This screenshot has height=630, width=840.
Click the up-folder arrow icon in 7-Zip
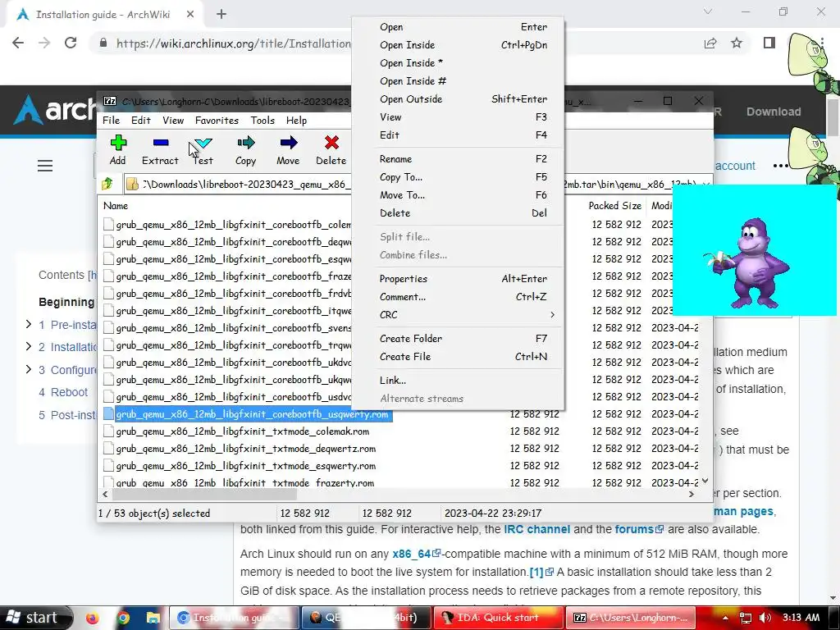107,184
